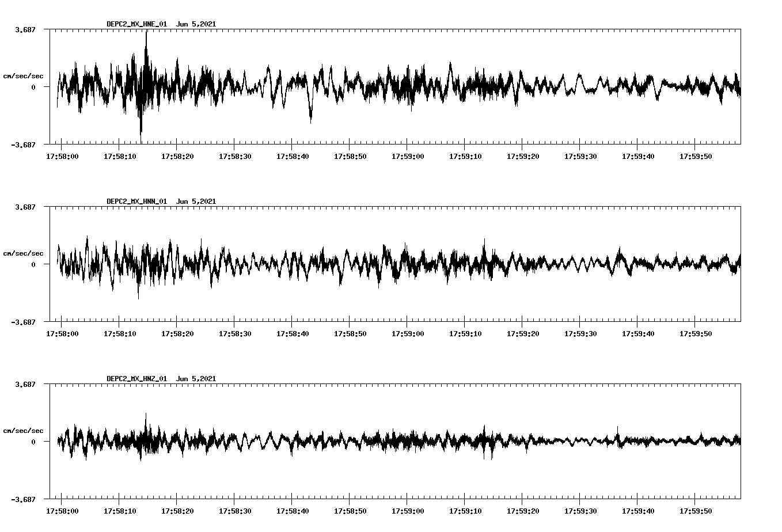Select 17:58:10 tick label under HNN plot
Image resolution: width=782 pixels, height=532 pixels.
click(120, 333)
